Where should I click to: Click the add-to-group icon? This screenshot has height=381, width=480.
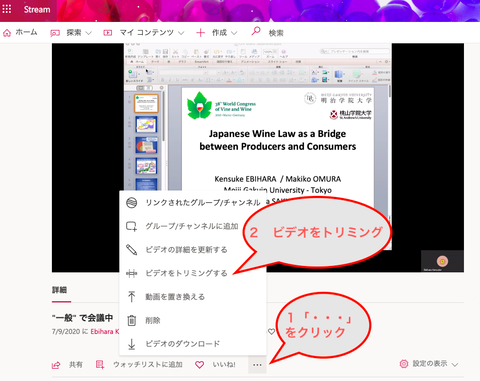(x=132, y=226)
